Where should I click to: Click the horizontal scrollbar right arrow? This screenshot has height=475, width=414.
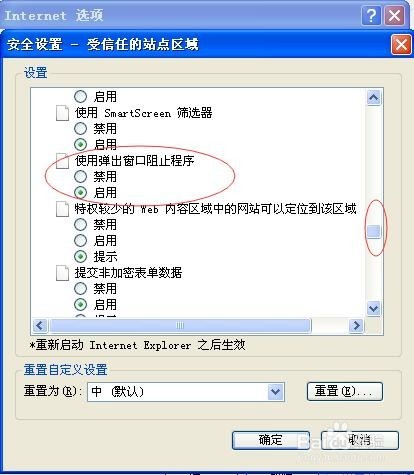click(x=356, y=325)
